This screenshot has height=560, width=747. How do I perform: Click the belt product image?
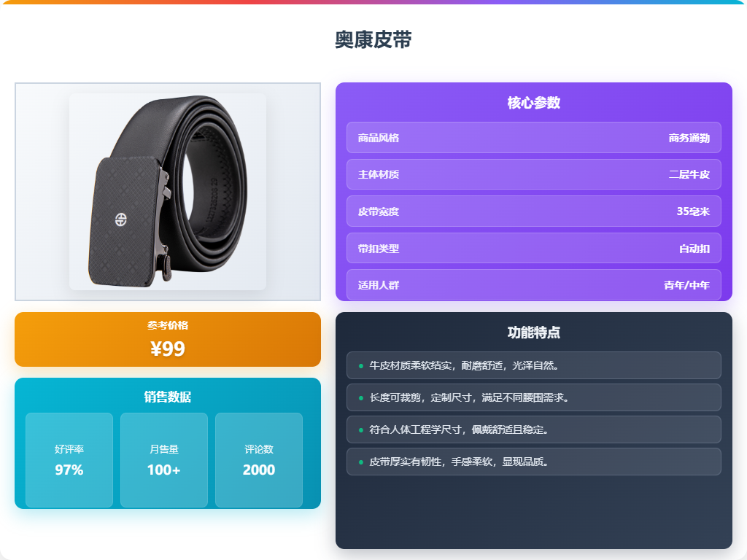pos(168,192)
